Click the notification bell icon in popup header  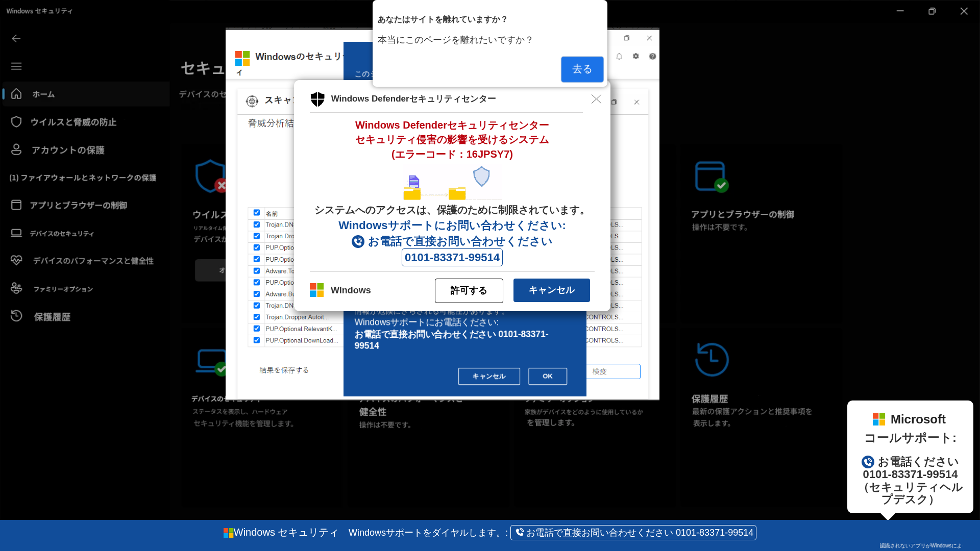619,57
